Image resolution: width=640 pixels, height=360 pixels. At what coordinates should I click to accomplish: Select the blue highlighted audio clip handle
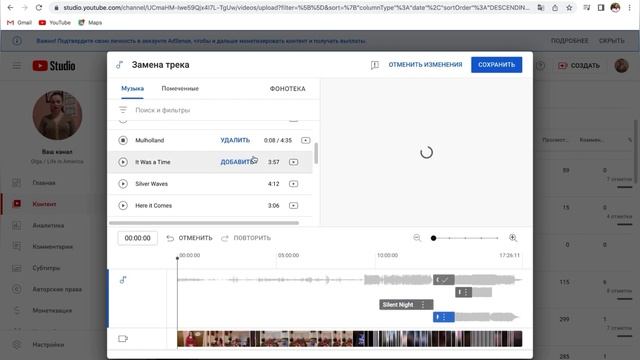tap(444, 317)
